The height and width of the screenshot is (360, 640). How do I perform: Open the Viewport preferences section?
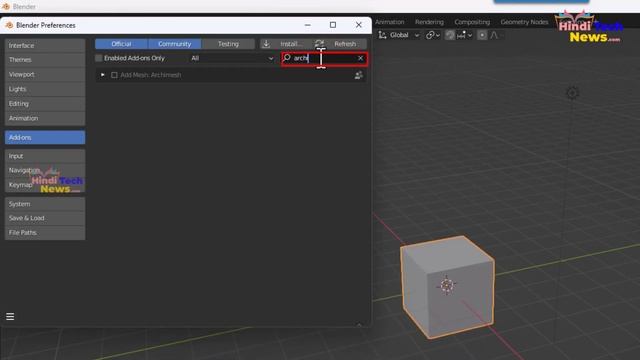click(x=45, y=74)
